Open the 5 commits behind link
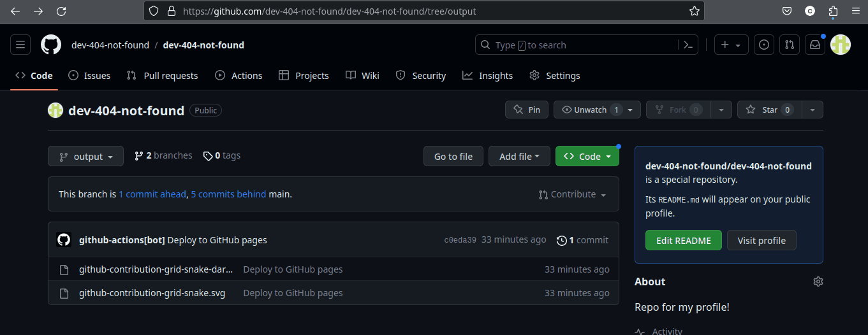The width and height of the screenshot is (868, 335). click(228, 194)
